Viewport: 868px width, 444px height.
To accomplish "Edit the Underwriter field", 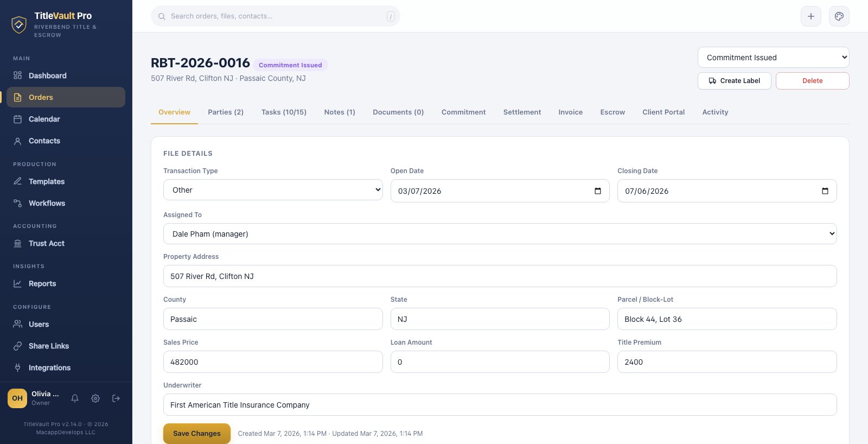I will tap(500, 405).
